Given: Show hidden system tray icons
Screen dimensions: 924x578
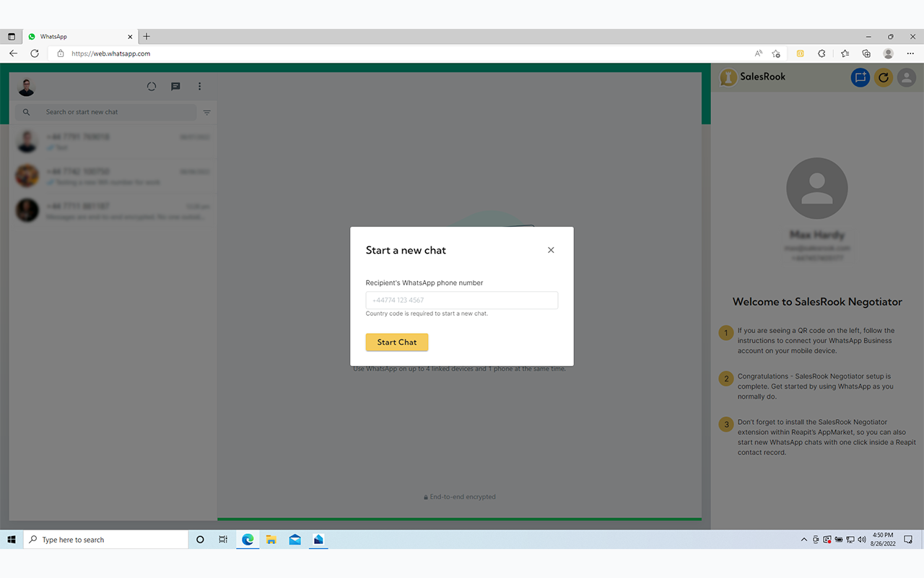Looking at the screenshot, I should [804, 540].
